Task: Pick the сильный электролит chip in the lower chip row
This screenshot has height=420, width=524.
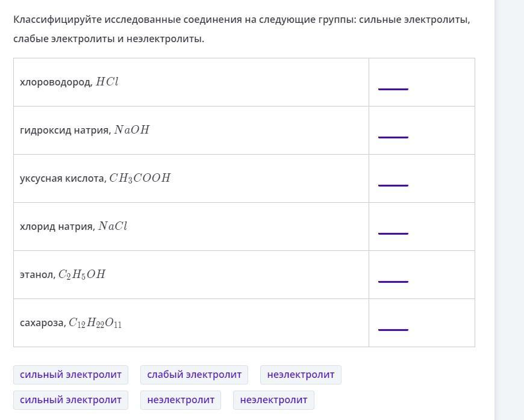Action: [x=70, y=400]
